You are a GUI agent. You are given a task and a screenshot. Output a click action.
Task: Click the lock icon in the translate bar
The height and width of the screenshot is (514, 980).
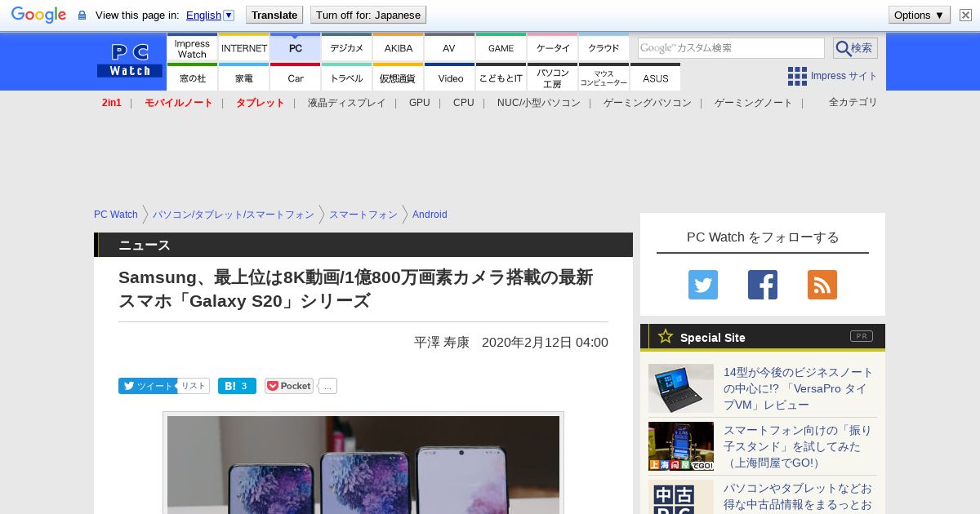[82, 16]
